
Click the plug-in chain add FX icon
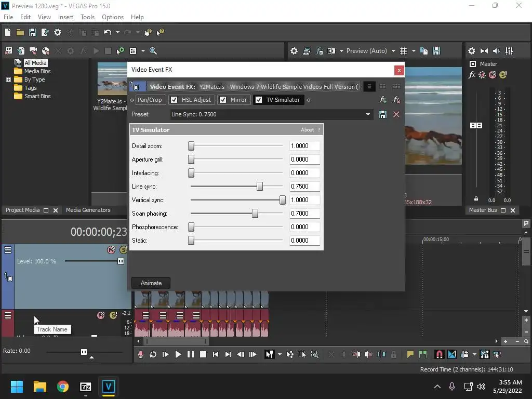click(x=383, y=100)
